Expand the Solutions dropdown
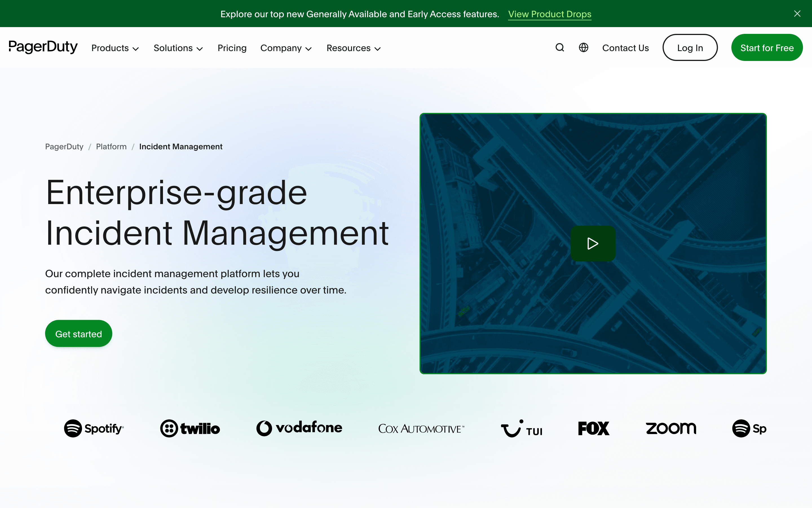The height and width of the screenshot is (508, 812). pos(178,48)
